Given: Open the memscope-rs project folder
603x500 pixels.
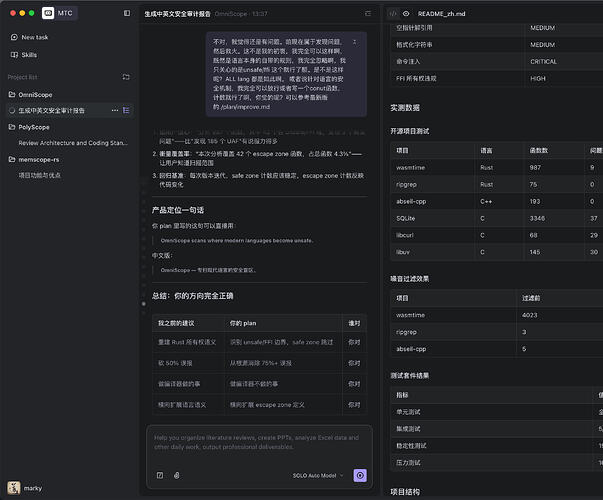Looking at the screenshot, I should (34, 160).
